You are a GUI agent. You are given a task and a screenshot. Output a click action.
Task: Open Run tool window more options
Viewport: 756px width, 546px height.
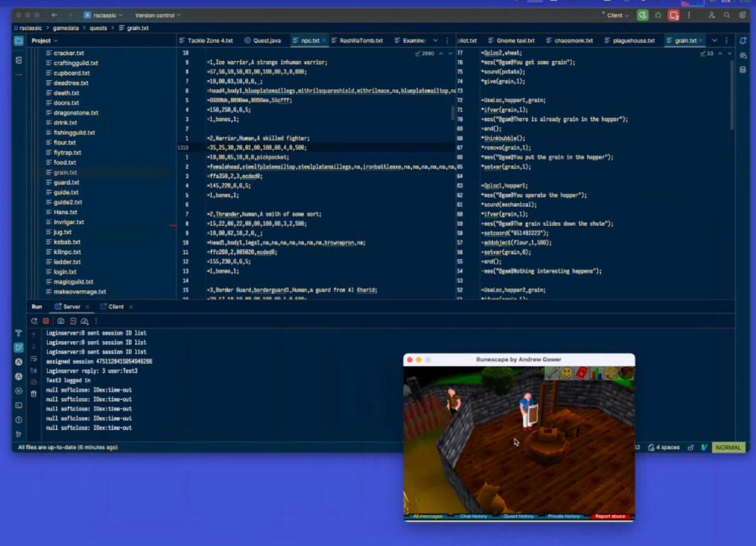pyautogui.click(x=96, y=321)
